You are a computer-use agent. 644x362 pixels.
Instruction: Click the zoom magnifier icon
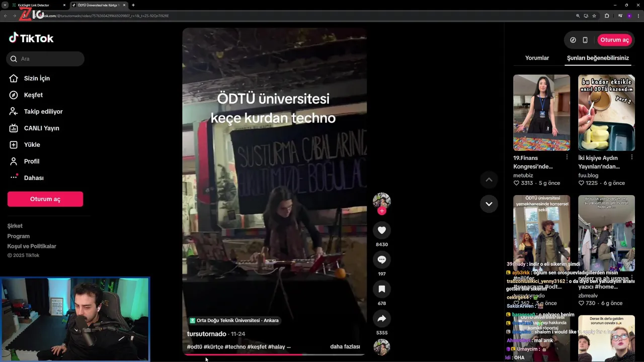tap(578, 16)
